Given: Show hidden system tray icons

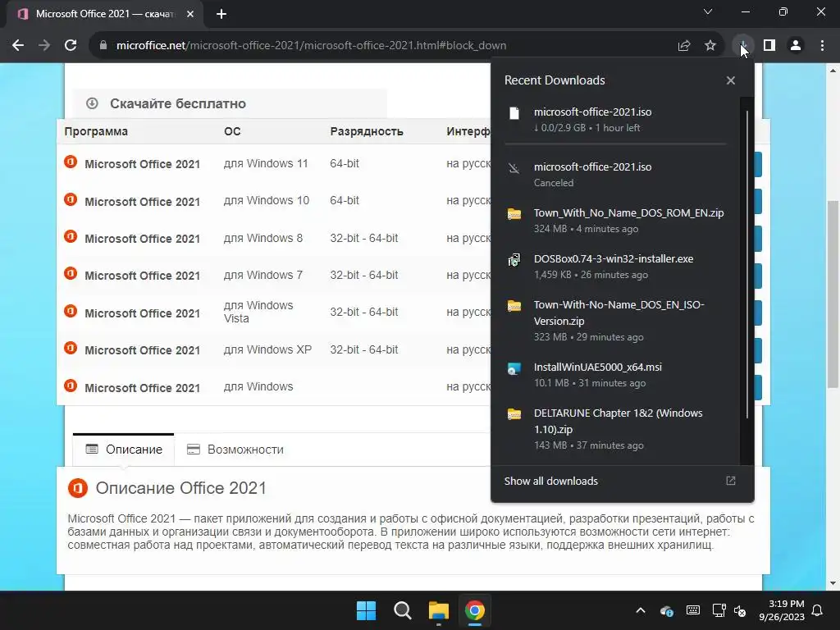Looking at the screenshot, I should click(x=640, y=610).
